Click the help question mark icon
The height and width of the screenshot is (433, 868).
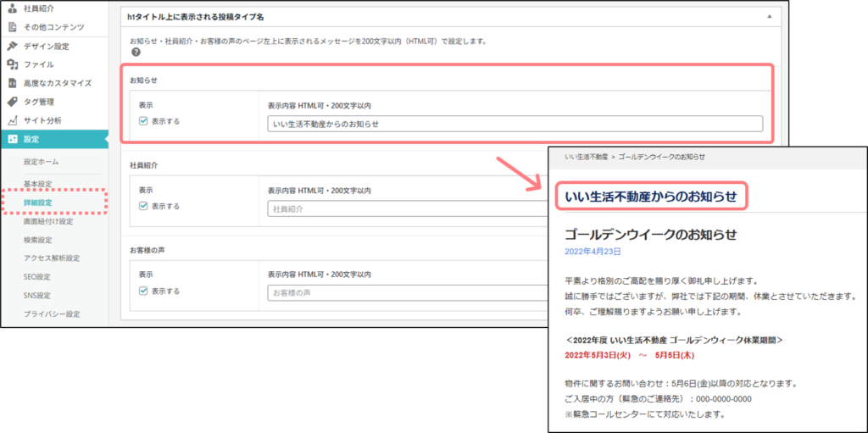[136, 53]
